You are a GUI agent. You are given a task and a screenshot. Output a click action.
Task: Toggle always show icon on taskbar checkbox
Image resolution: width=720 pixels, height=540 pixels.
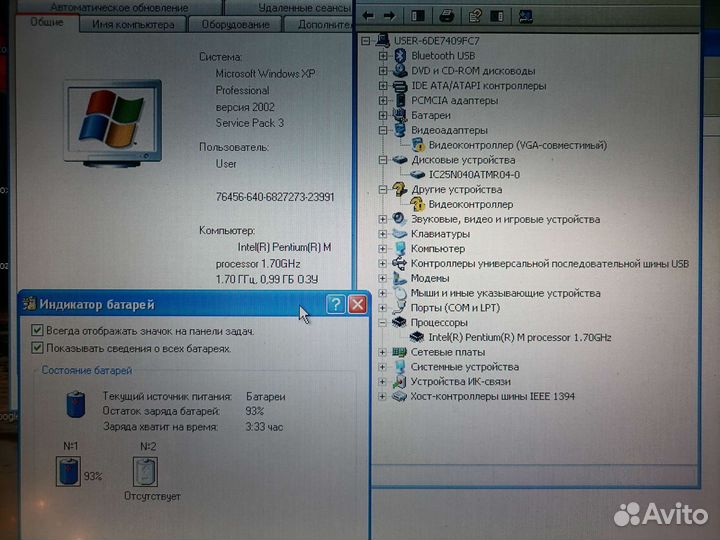tap(37, 330)
